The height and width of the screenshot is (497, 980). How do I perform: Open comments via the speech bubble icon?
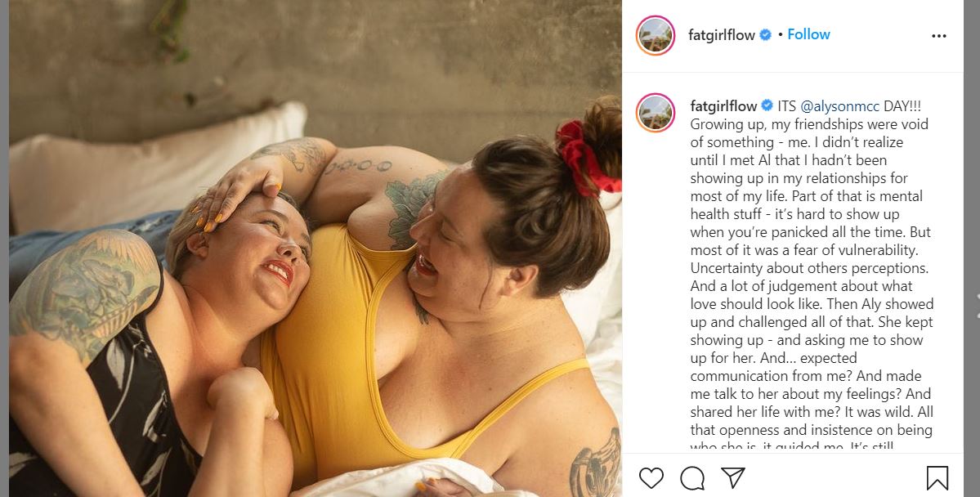[x=691, y=478]
